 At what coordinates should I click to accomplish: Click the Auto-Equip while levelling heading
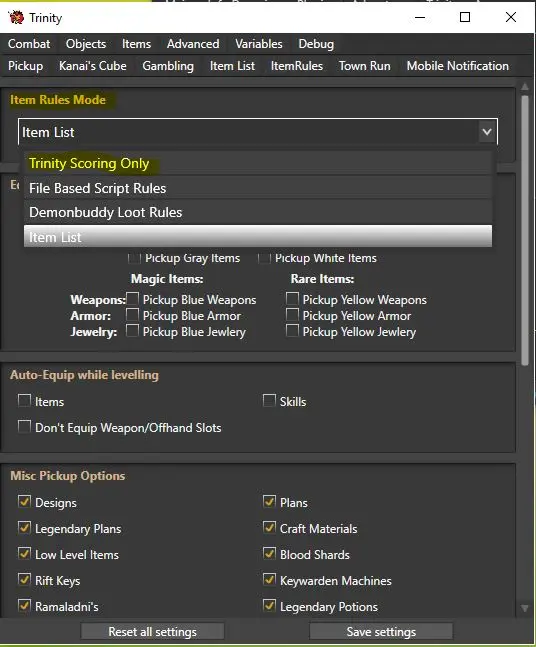click(x=85, y=375)
